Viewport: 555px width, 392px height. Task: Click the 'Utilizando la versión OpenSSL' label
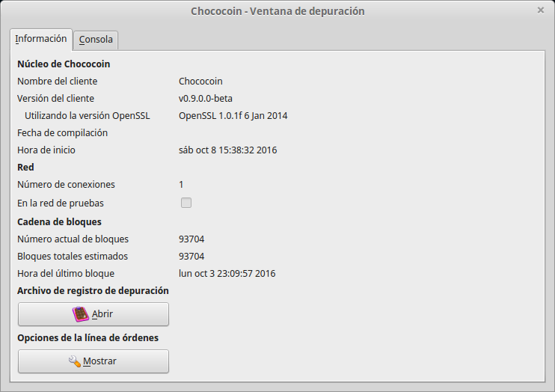[88, 116]
